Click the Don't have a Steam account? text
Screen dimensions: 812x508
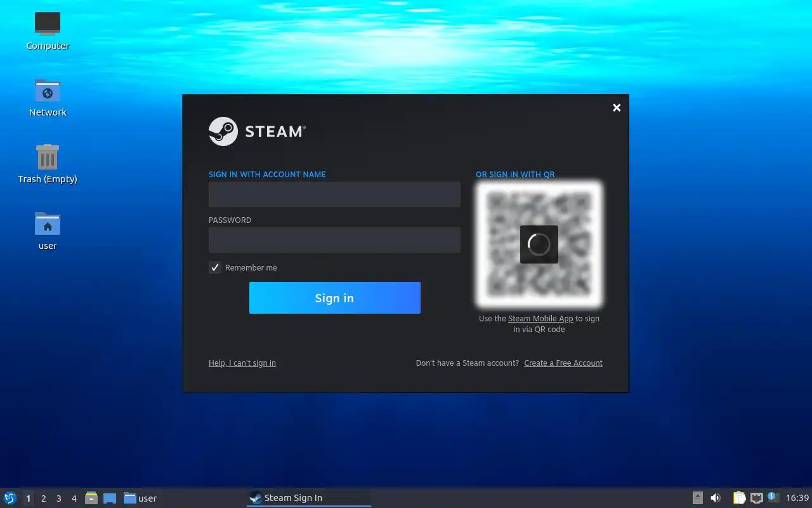click(x=468, y=363)
